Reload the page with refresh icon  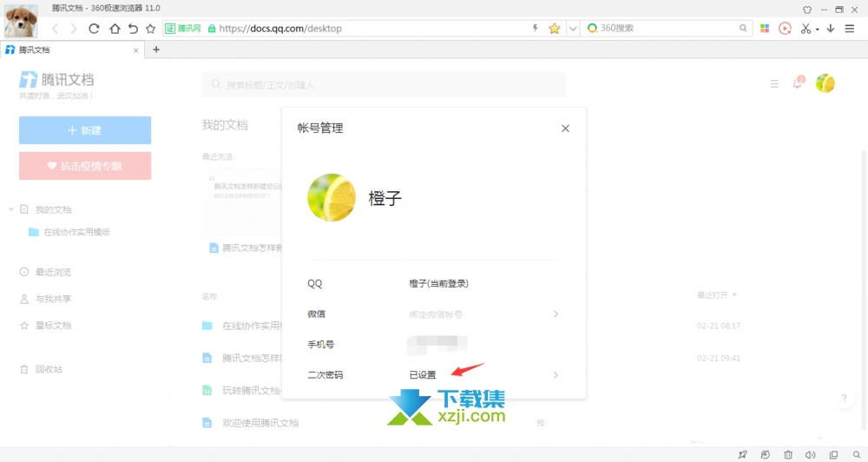[x=94, y=29]
